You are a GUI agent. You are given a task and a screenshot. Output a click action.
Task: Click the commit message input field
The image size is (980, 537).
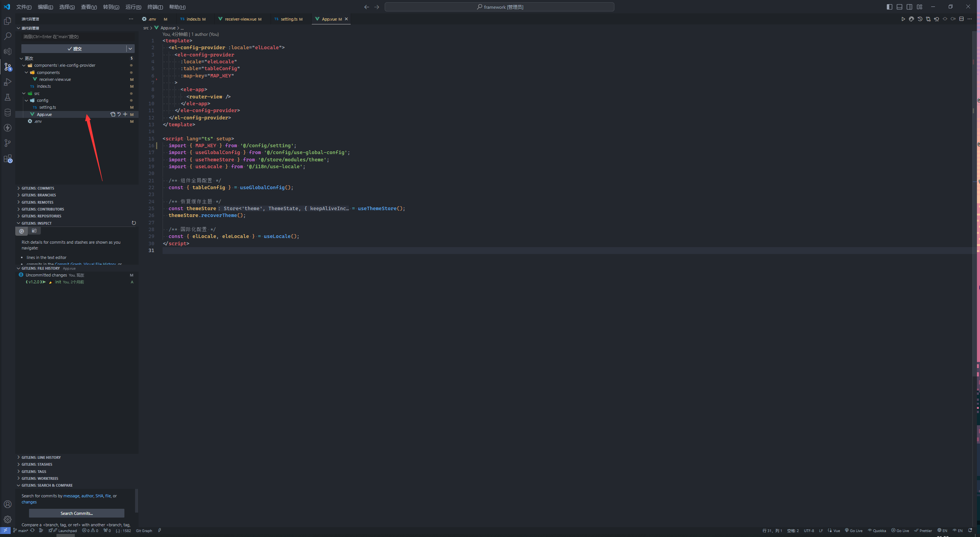pyautogui.click(x=78, y=37)
